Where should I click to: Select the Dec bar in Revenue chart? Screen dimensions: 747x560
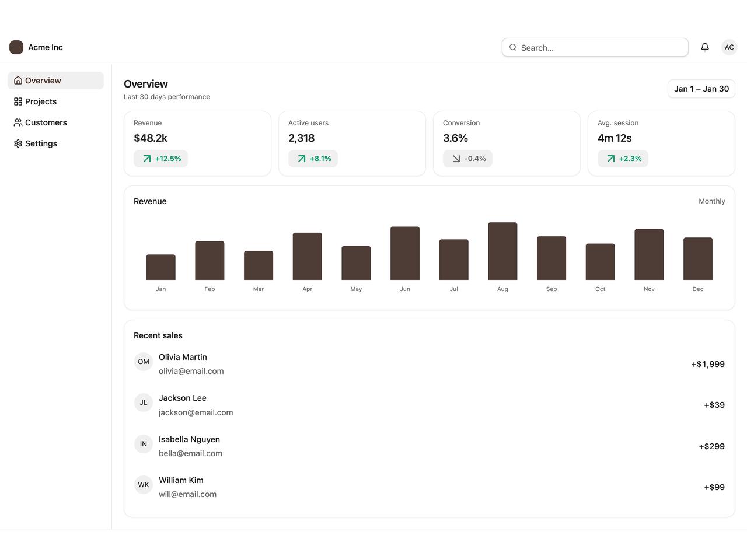click(698, 258)
